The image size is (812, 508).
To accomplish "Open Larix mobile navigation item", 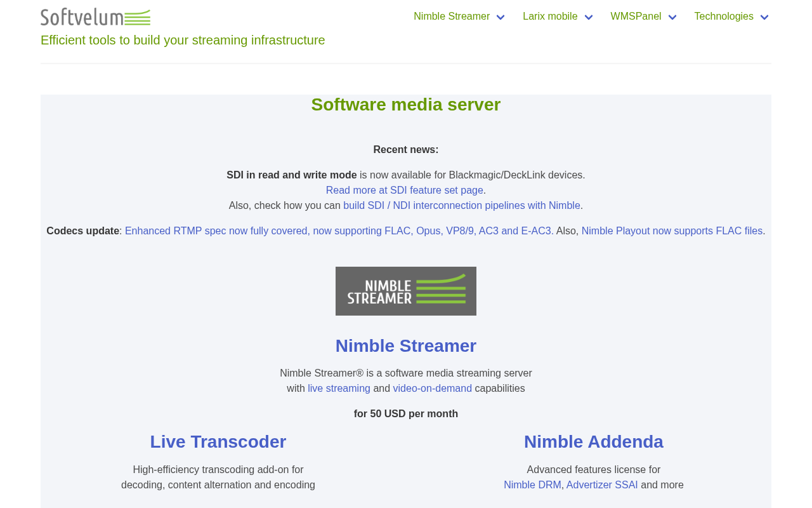I will [550, 17].
